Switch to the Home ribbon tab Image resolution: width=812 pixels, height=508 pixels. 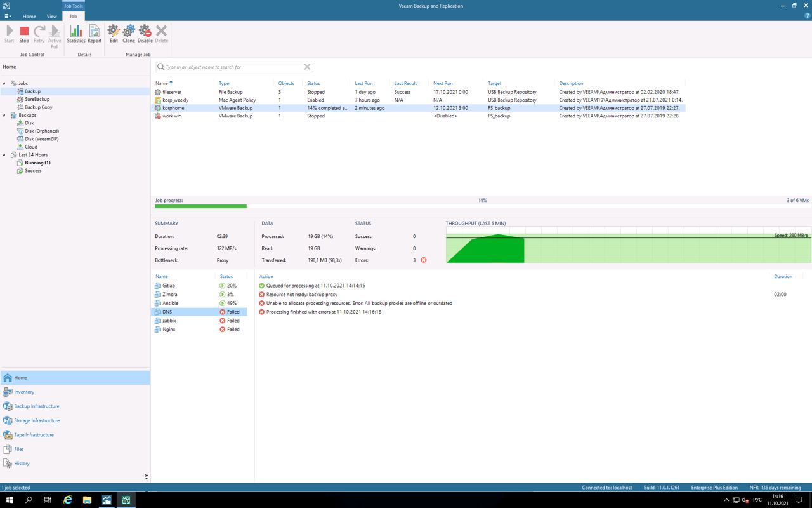click(x=29, y=16)
